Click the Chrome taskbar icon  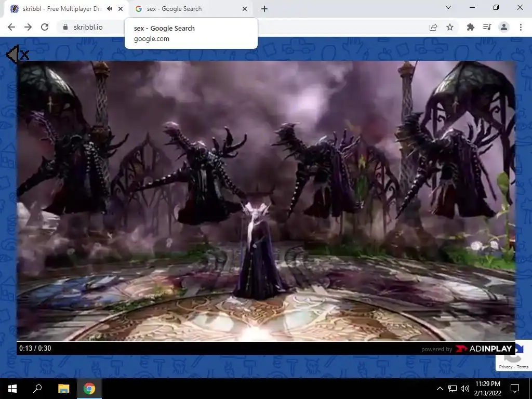tap(89, 389)
